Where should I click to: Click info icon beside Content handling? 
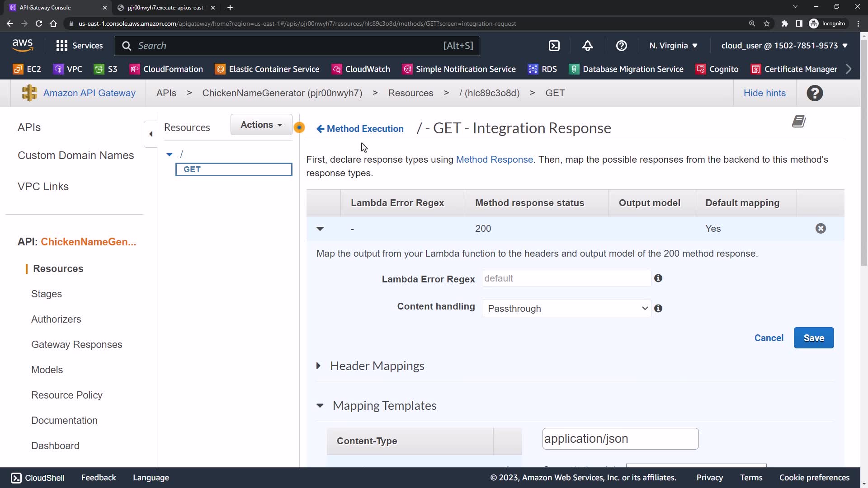click(x=658, y=308)
